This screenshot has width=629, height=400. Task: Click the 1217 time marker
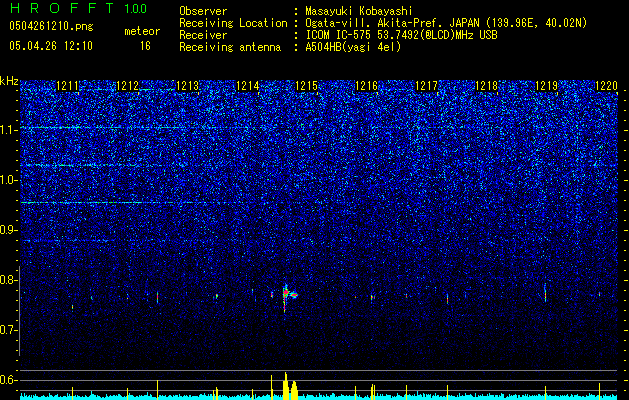pyautogui.click(x=426, y=86)
